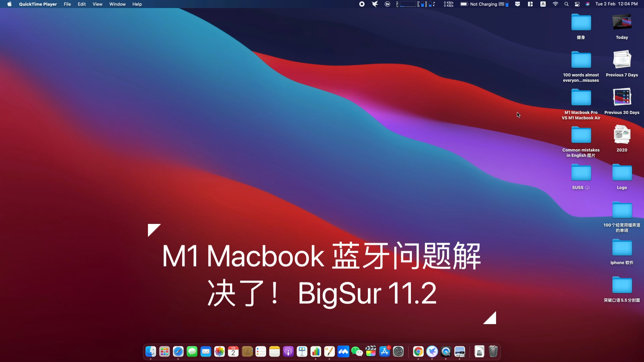Open the keyboard icon in menu bar
Screen dimensions: 644x362
[501, 4]
